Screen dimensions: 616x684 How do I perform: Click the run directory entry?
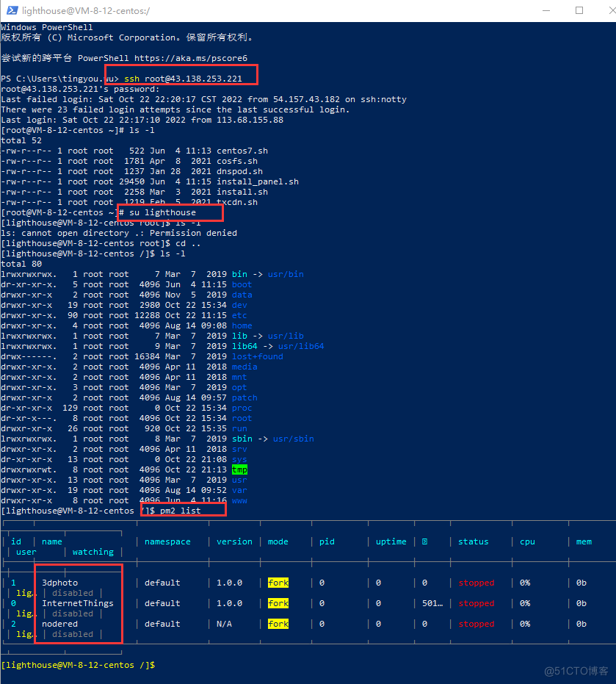239,429
